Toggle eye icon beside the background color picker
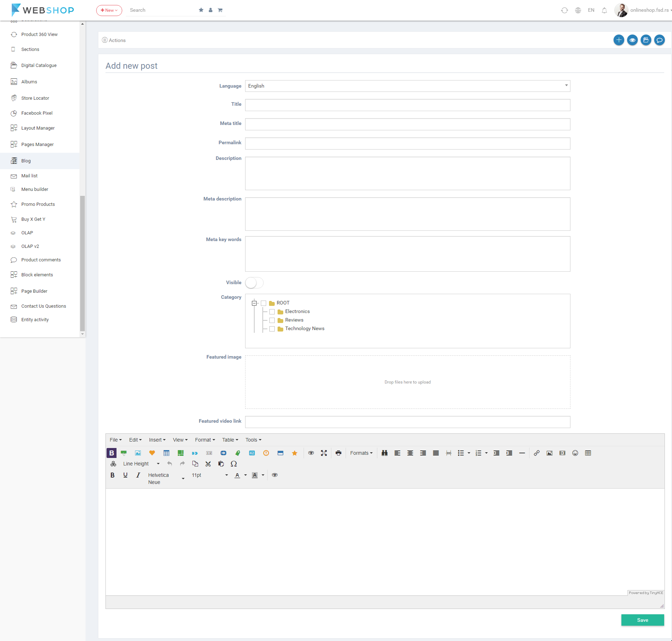 point(275,475)
